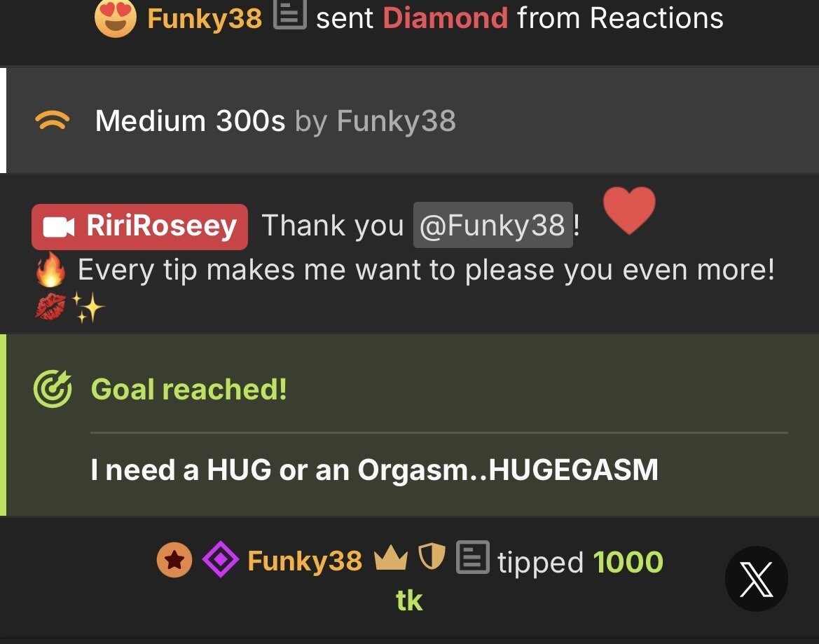819x644 pixels.
Task: Open the note icon beside Funky38 at top
Action: coord(290,15)
